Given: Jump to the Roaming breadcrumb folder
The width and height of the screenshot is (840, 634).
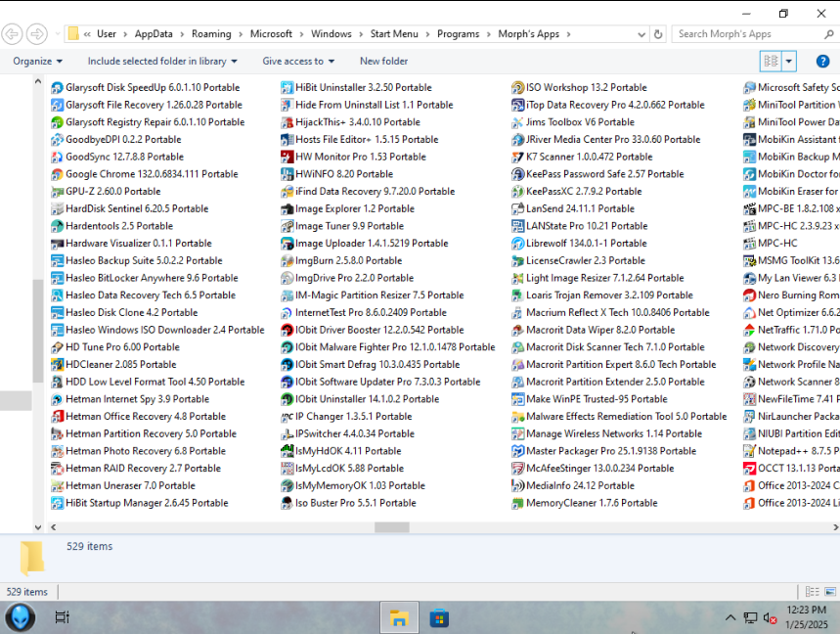Looking at the screenshot, I should (211, 34).
